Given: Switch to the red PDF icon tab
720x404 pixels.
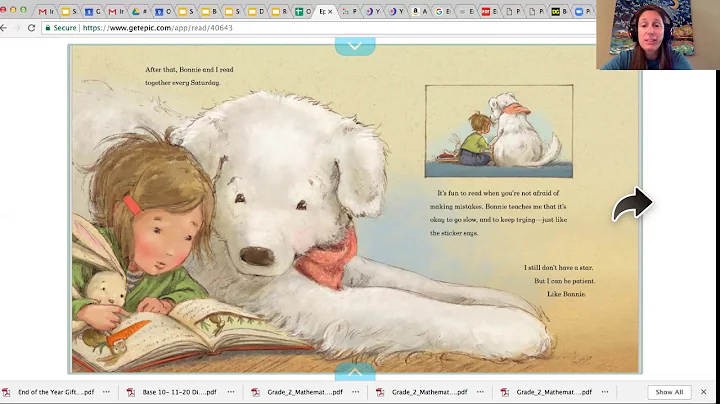Looking at the screenshot, I should click(489, 11).
